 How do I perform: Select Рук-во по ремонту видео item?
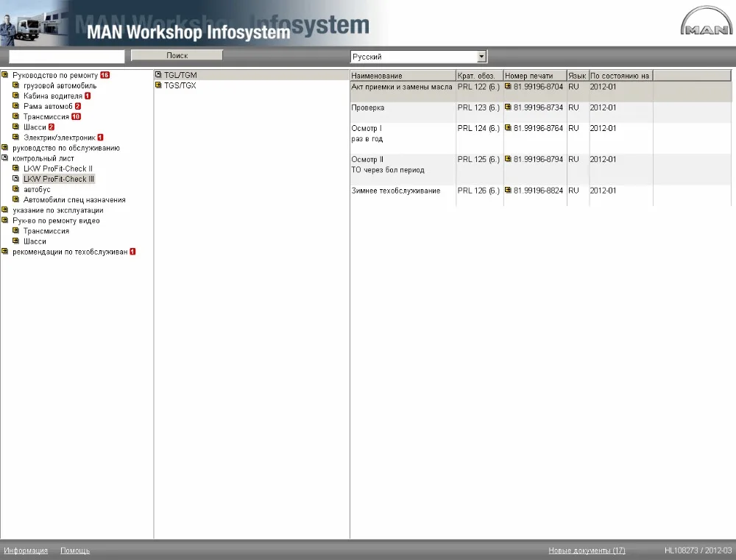point(57,221)
